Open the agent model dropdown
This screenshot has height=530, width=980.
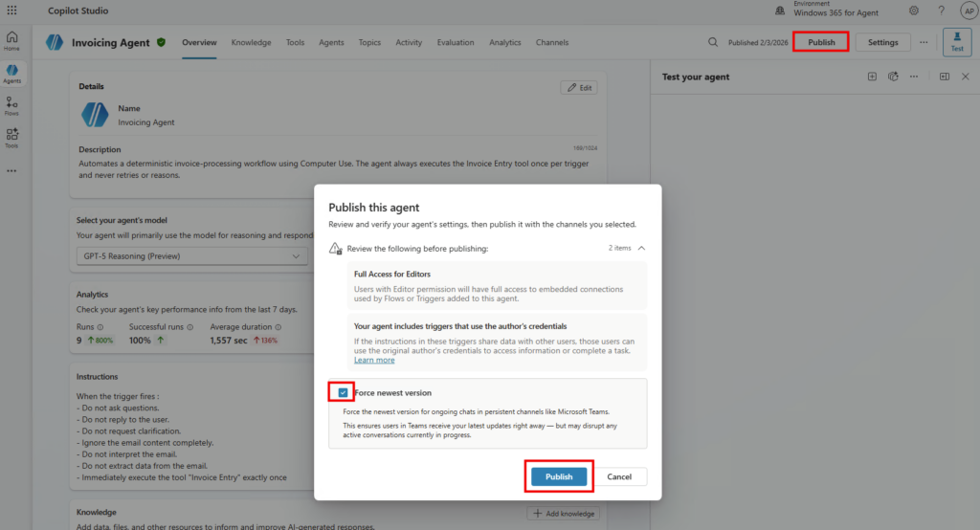[x=191, y=256]
